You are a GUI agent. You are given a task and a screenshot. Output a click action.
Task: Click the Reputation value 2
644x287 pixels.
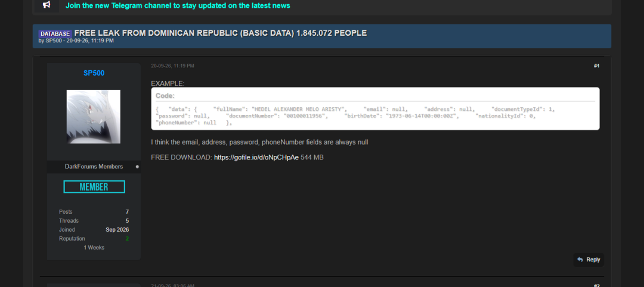click(x=128, y=239)
